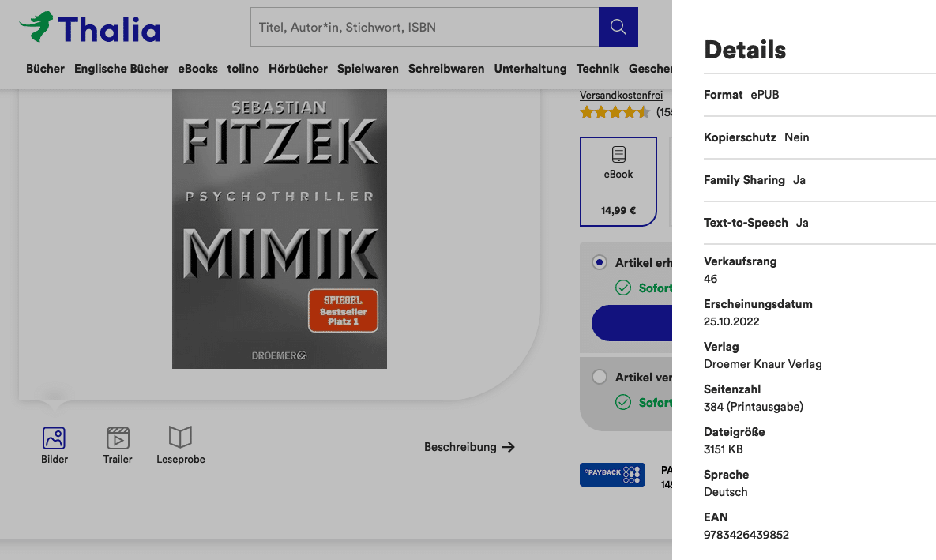Open the tolino menu
Viewport: 936px width, 560px height.
coord(243,69)
